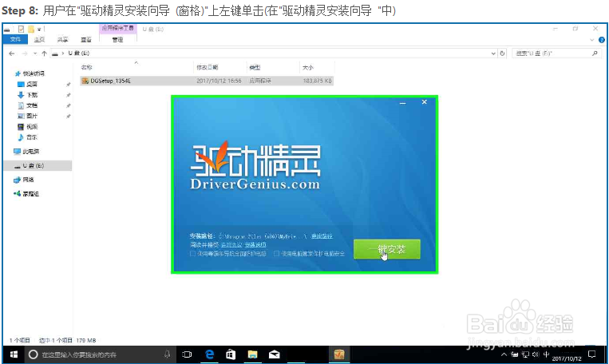Open File Explorer from the taskbar
The image size is (609, 364).
252,354
